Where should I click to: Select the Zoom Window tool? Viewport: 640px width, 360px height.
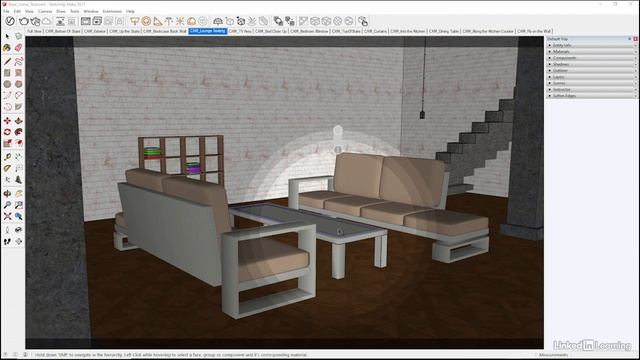[x=18, y=205]
